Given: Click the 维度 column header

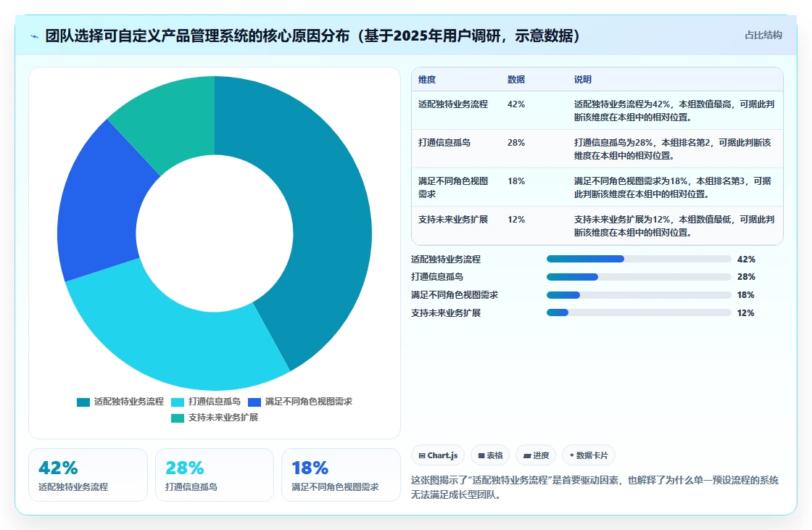Looking at the screenshot, I should (427, 79).
